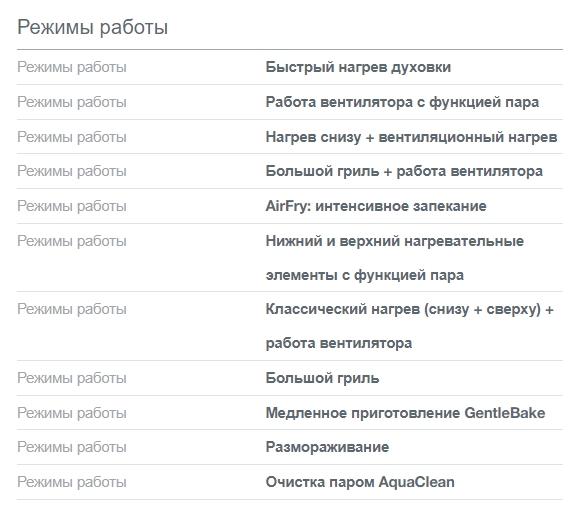This screenshot has height=515, width=563.
Task: Select the standalone 'Большой гриль' value
Action: 322,379
